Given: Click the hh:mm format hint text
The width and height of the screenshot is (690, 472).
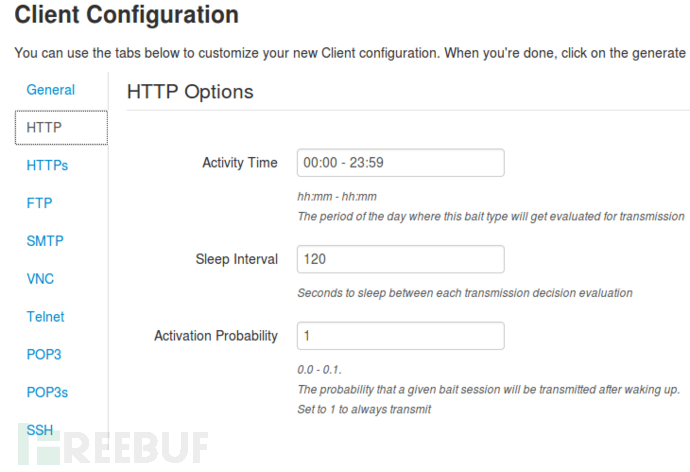Looking at the screenshot, I should [x=337, y=197].
